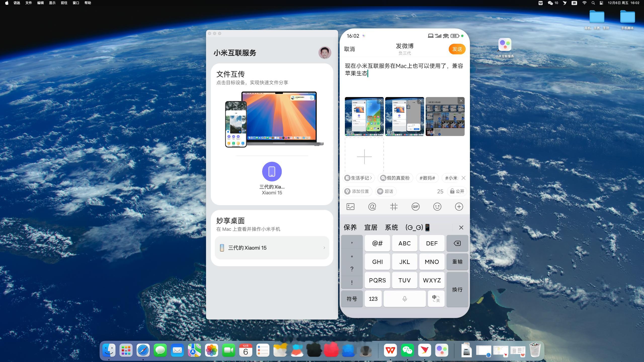Screen dimensions: 644x362
Task: Click the circled plus more options icon
Action: (459, 207)
